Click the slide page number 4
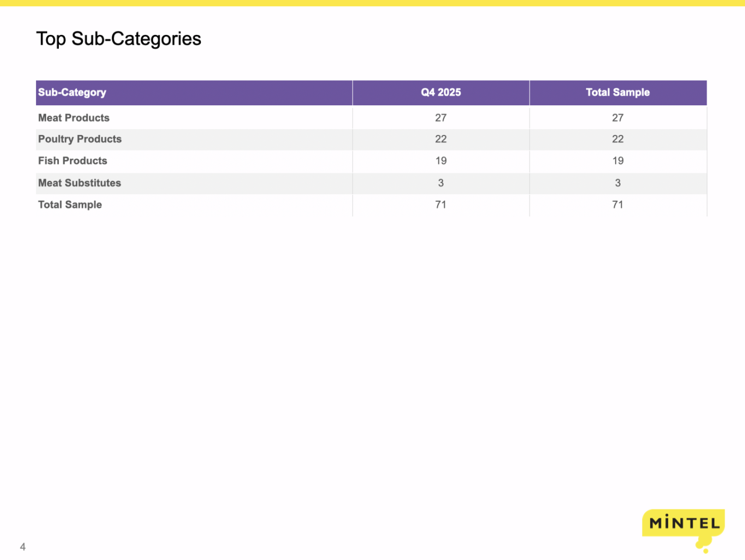 point(23,547)
